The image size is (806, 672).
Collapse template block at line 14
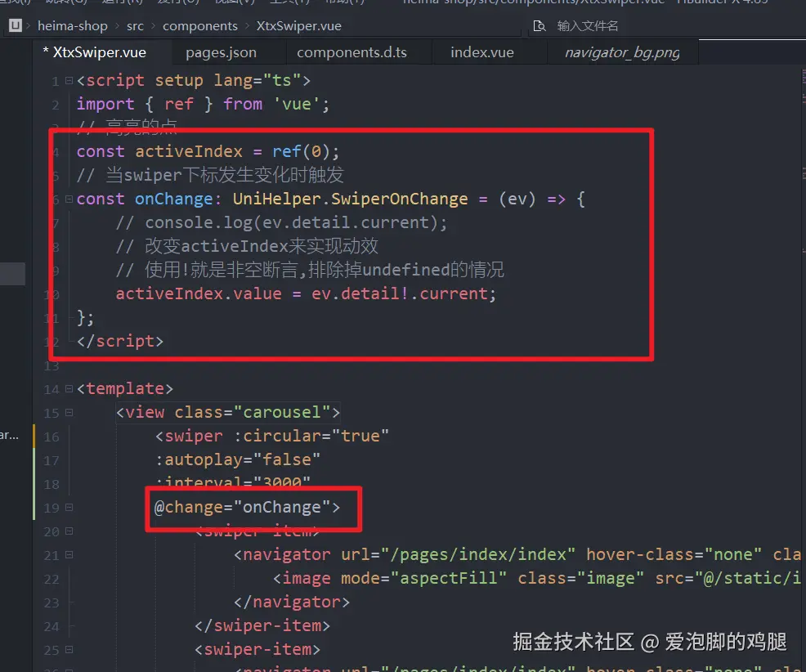tap(69, 388)
